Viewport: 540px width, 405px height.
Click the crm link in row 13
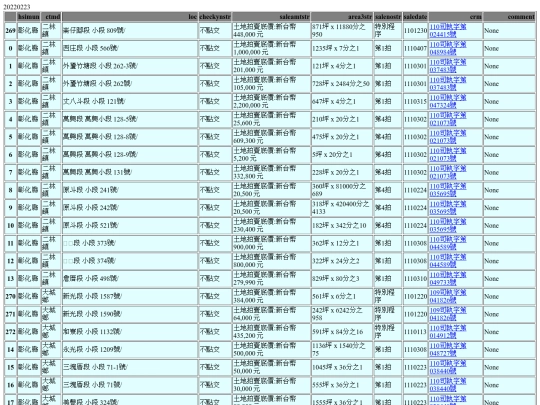pos(447,279)
